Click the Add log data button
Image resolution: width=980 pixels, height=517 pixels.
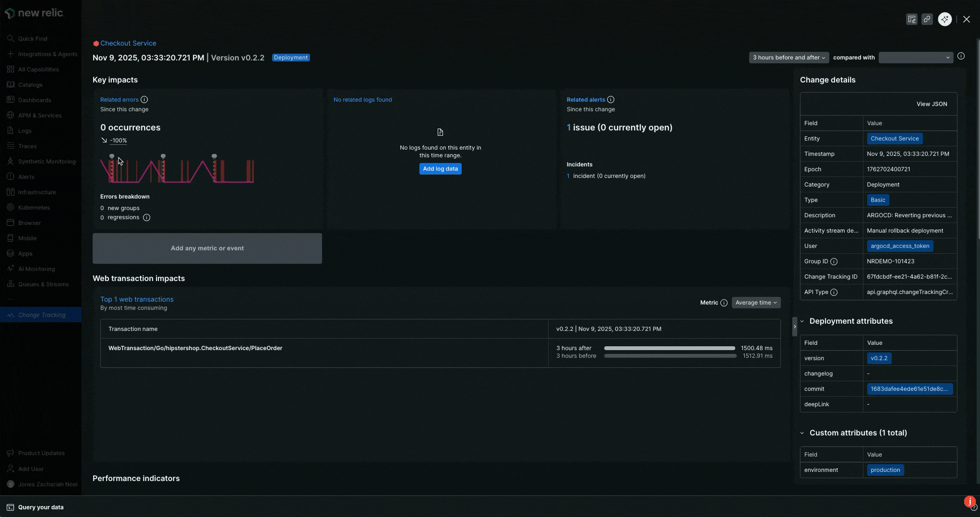coord(440,169)
